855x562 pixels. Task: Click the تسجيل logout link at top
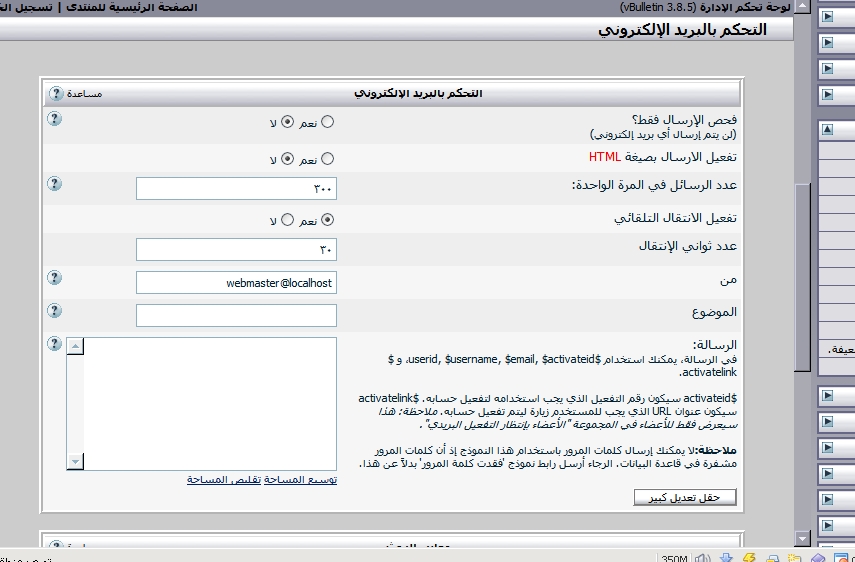[30, 7]
